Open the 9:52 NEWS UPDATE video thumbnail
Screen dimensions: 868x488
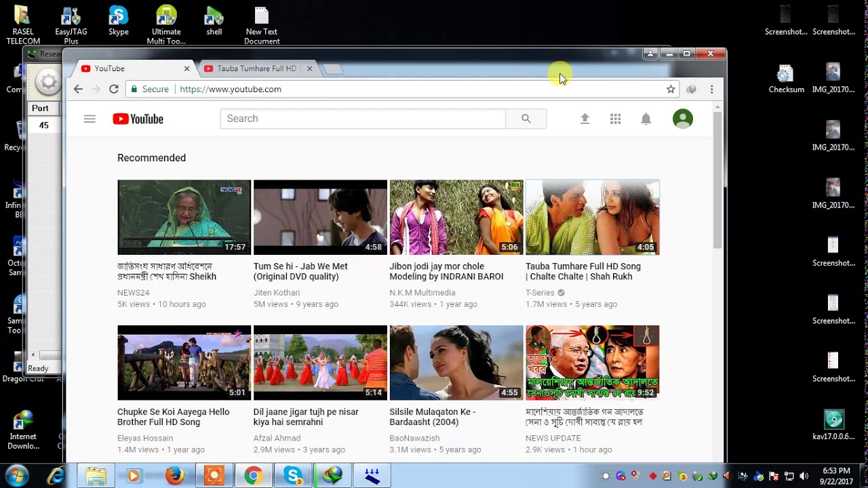(593, 363)
